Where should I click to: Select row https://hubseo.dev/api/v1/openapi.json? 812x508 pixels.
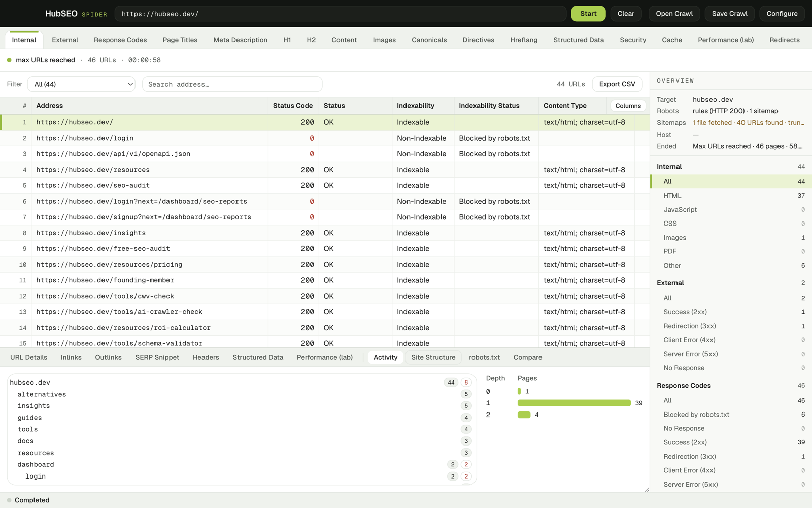tap(325, 154)
